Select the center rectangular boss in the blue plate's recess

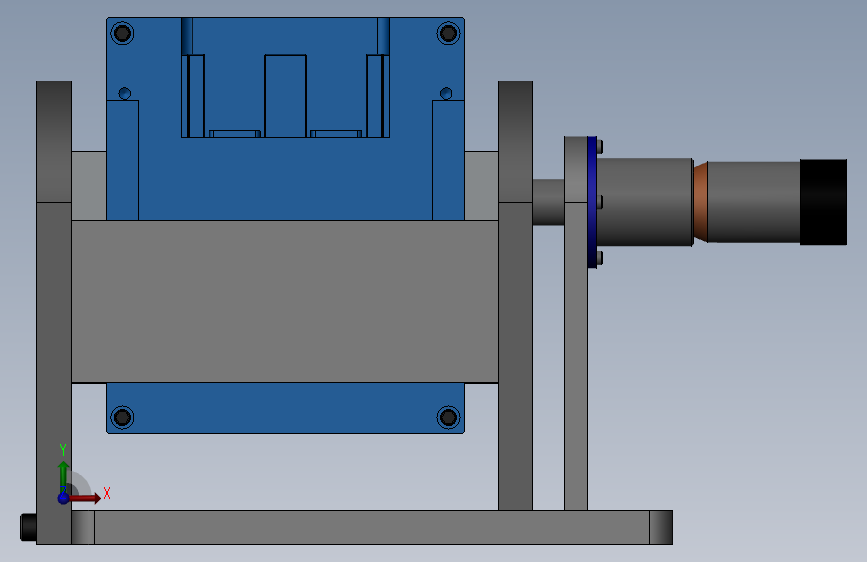tap(285, 96)
